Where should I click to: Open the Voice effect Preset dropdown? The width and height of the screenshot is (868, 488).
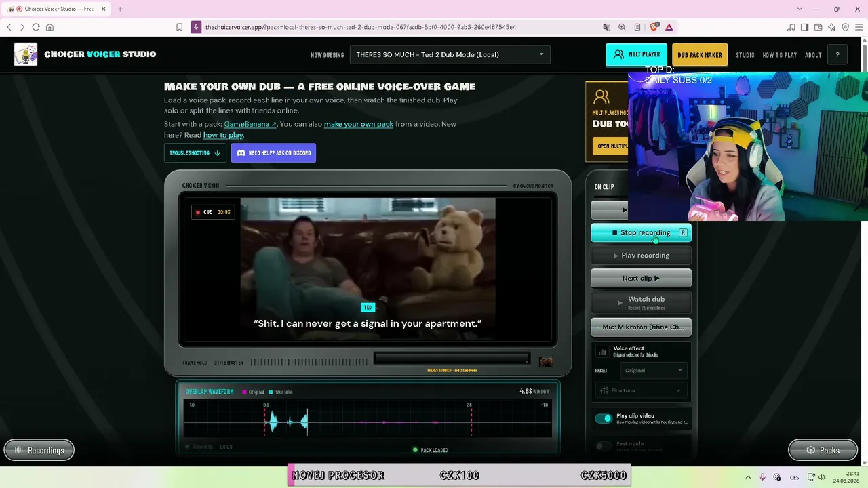(x=652, y=371)
